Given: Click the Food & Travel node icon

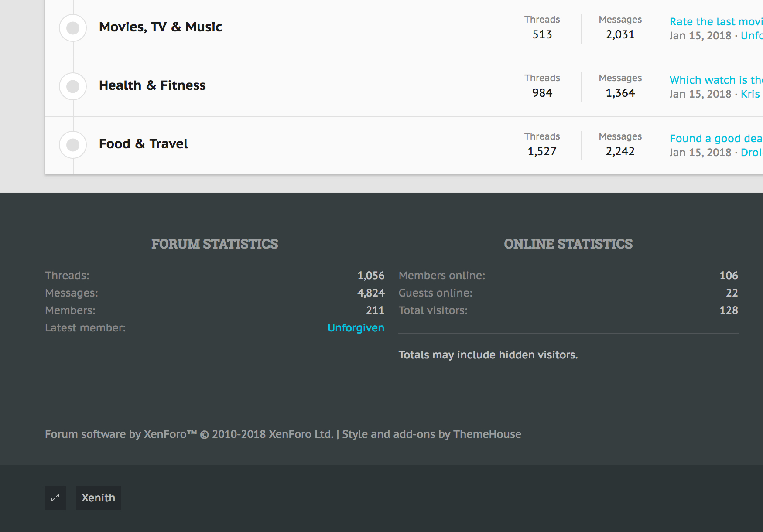Looking at the screenshot, I should point(73,145).
